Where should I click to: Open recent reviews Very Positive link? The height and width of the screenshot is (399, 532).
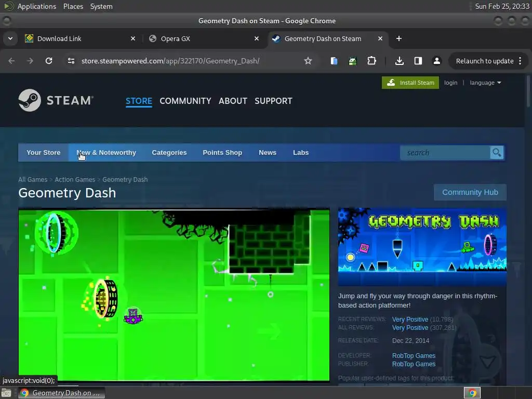point(410,320)
